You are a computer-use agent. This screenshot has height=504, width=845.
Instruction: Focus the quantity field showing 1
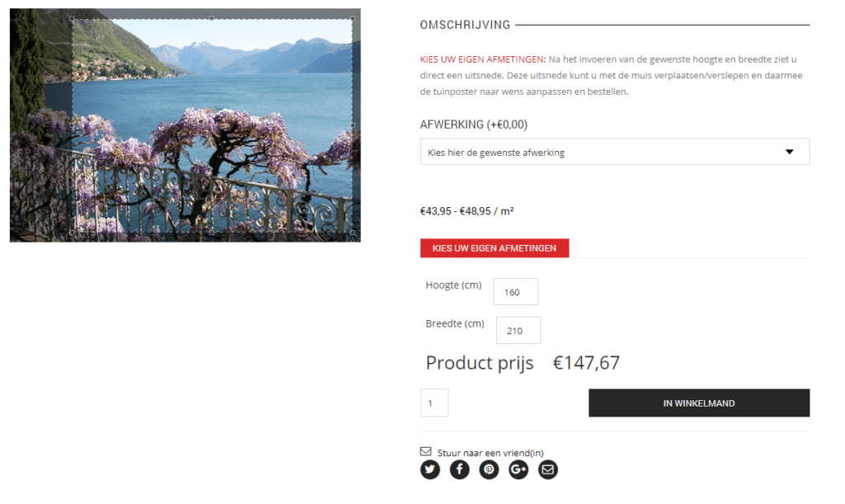pyautogui.click(x=434, y=403)
